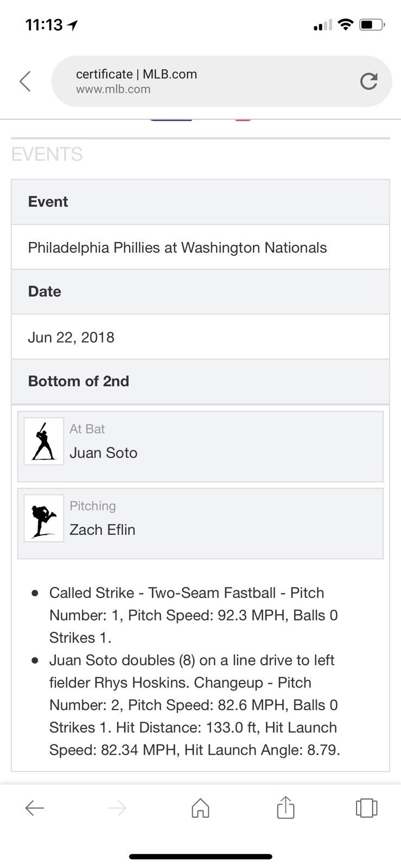Open the home icon in bottom toolbar

pyautogui.click(x=200, y=808)
